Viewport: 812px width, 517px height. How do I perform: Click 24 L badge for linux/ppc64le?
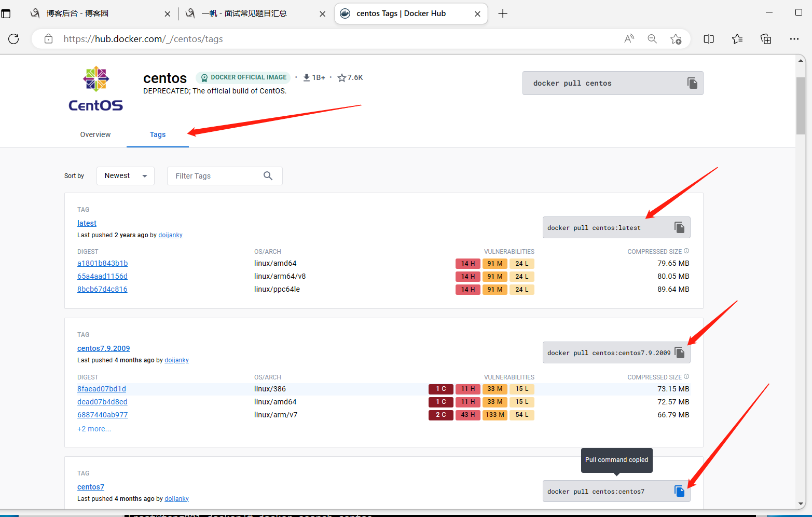point(522,290)
